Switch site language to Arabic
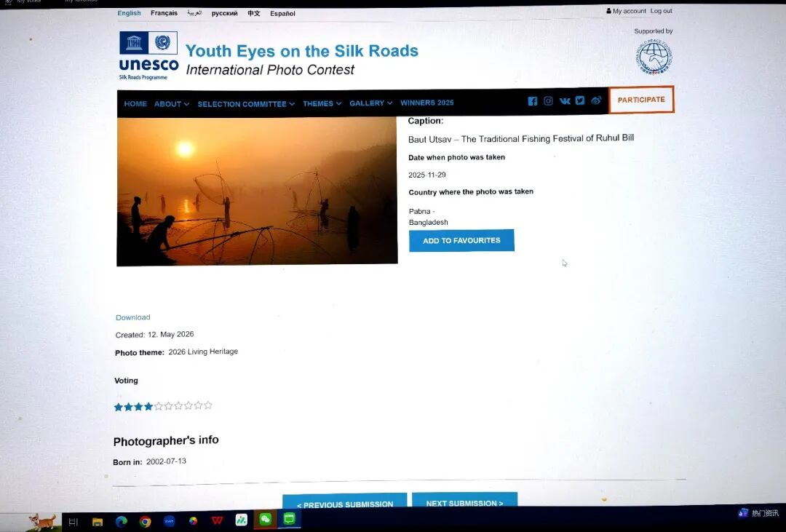The width and height of the screenshot is (786, 532). (x=194, y=13)
